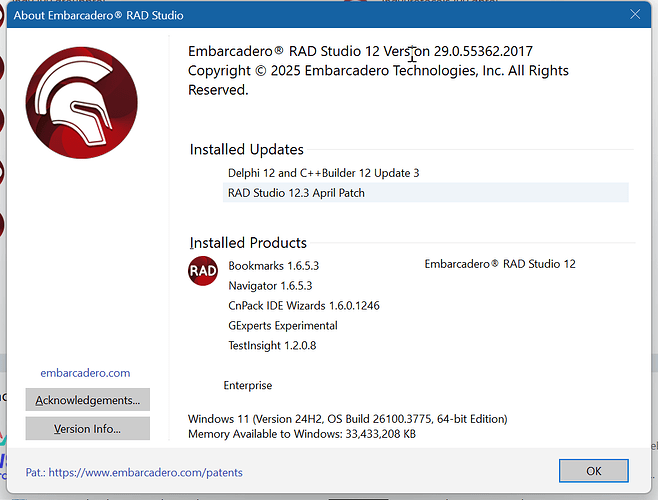Select 'CnPack IDE Wizards 1.6.0.1246' entry
Image resolution: width=658 pixels, height=500 pixels.
[304, 305]
